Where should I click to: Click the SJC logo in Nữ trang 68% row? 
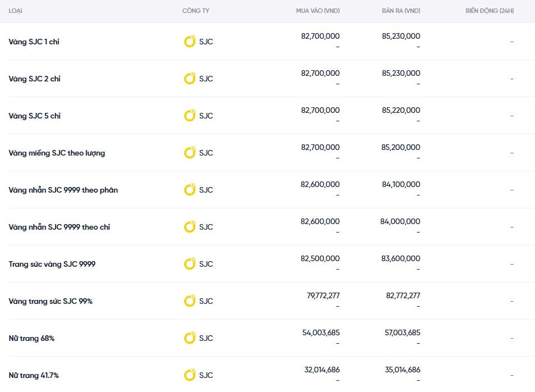pos(190,338)
